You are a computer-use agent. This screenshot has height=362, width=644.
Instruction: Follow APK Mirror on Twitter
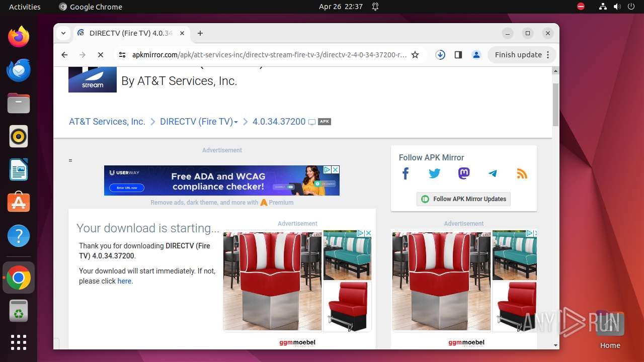(435, 174)
